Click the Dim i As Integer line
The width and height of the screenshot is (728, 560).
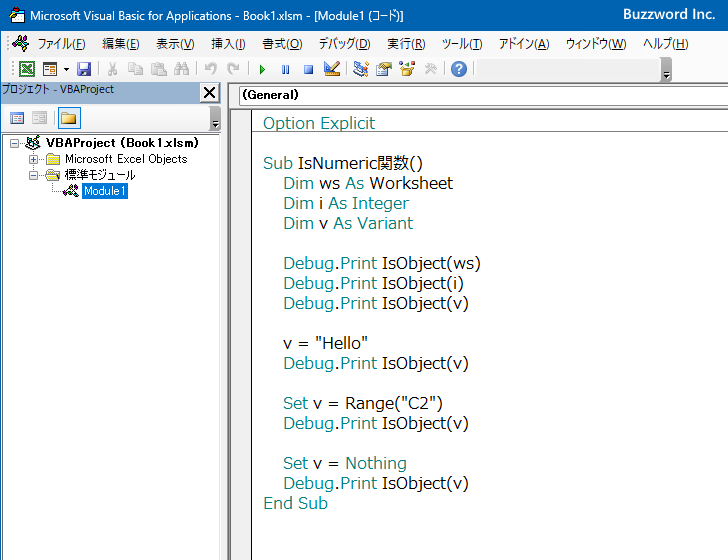[346, 203]
